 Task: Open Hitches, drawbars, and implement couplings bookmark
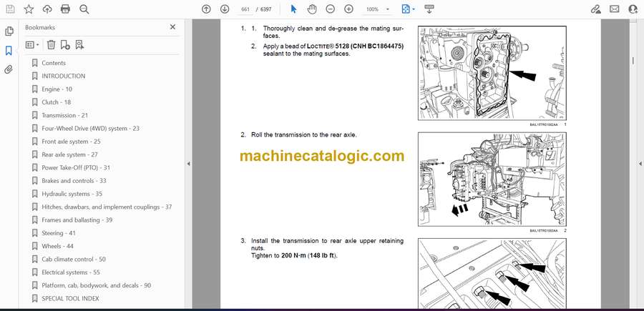(107, 207)
